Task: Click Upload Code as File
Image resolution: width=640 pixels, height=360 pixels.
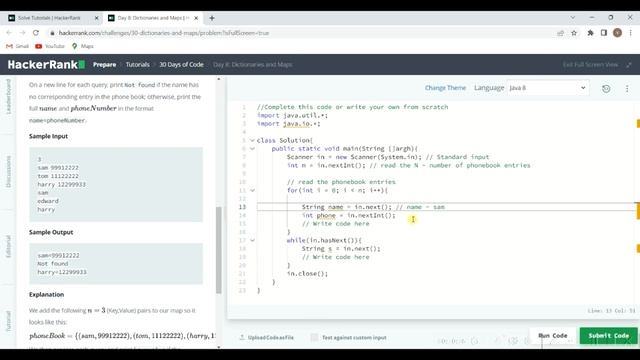Action: [267, 338]
